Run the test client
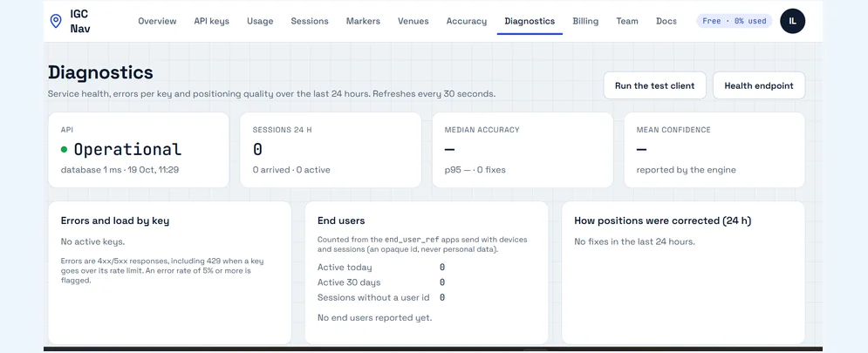Viewport: 868px width, 353px height. tap(654, 85)
